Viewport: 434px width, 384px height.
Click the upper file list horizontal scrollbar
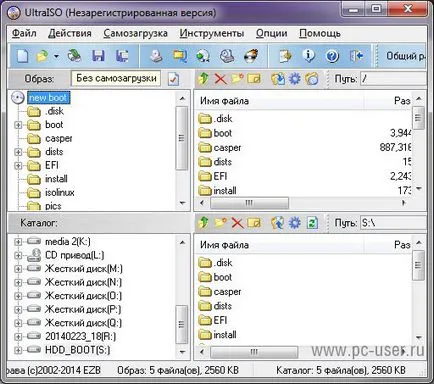pyautogui.click(x=249, y=203)
